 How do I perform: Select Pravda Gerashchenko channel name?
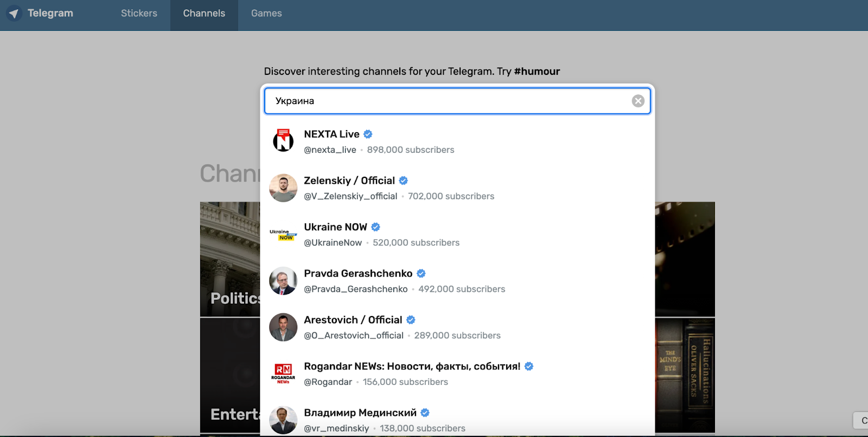[x=358, y=273]
